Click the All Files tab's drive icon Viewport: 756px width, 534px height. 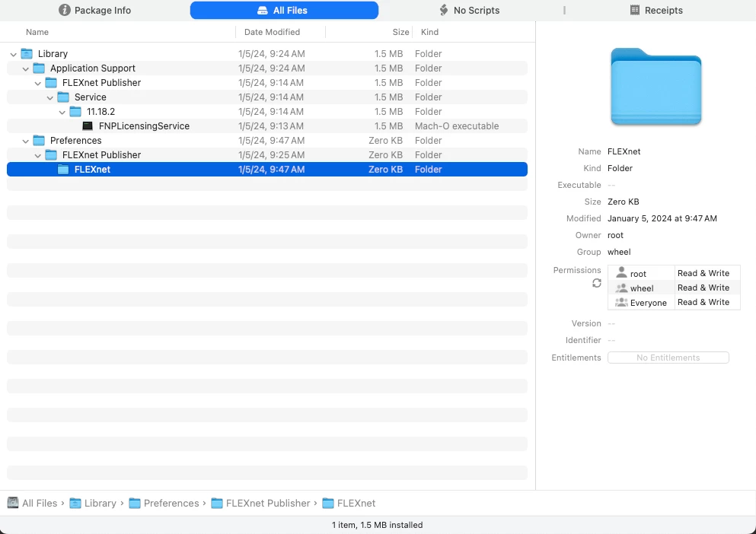coord(263,10)
